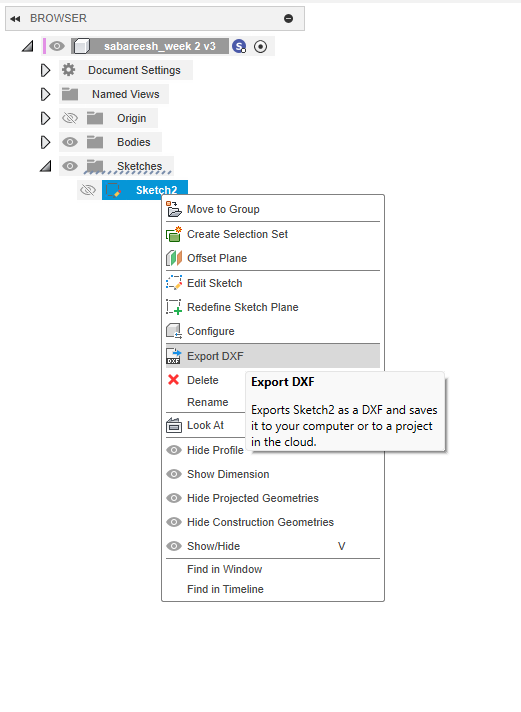Hide the Bodies folder with eye icon

click(x=69, y=142)
